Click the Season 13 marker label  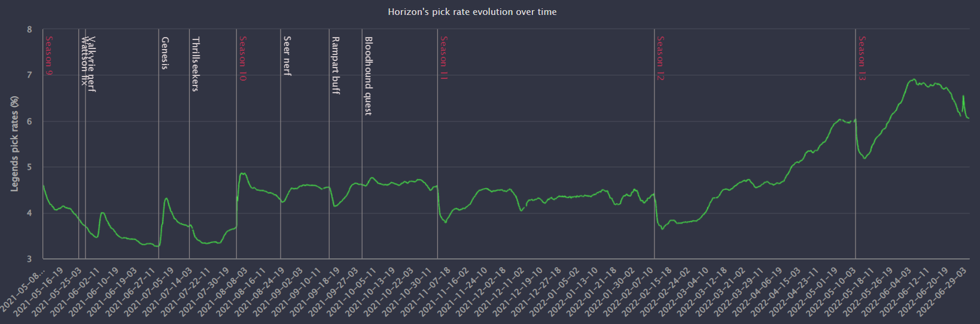[x=862, y=58]
